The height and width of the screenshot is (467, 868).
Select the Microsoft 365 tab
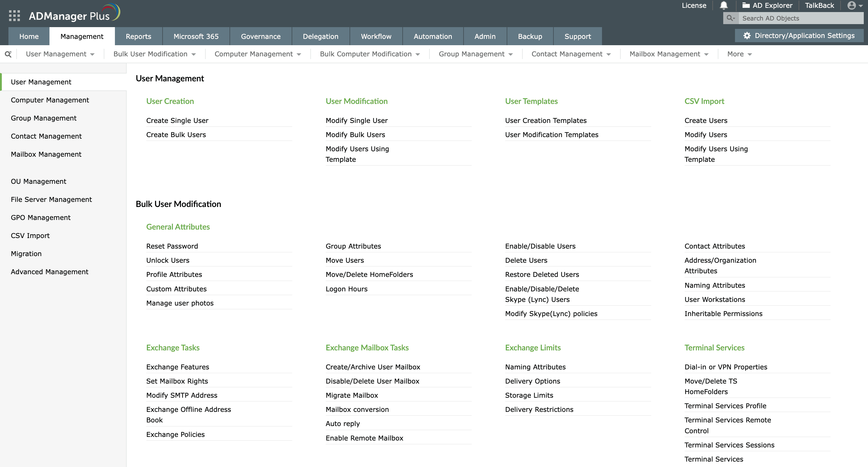[196, 36]
